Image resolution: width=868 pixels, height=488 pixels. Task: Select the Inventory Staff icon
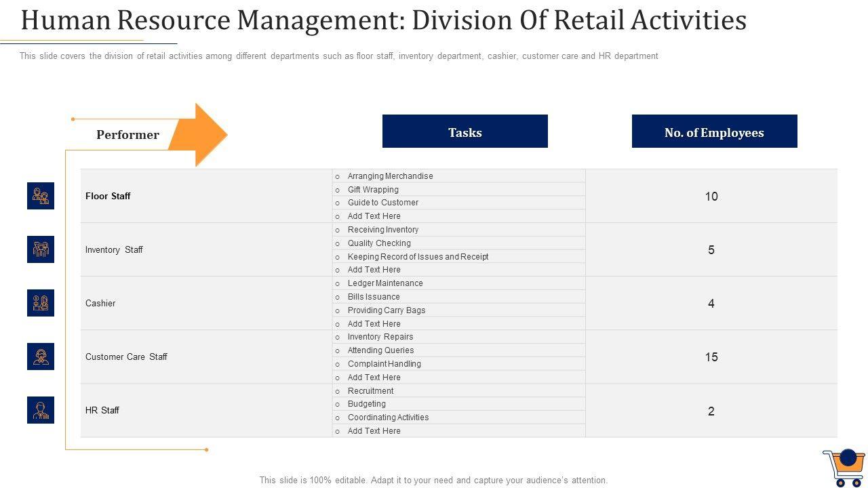coord(41,249)
